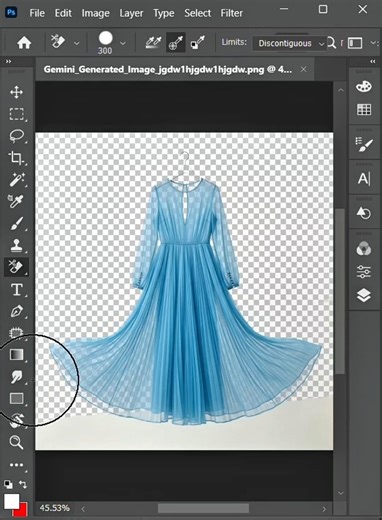382x520 pixels.
Task: Click the vertical scrollbar thumb
Action: [x=340, y=291]
